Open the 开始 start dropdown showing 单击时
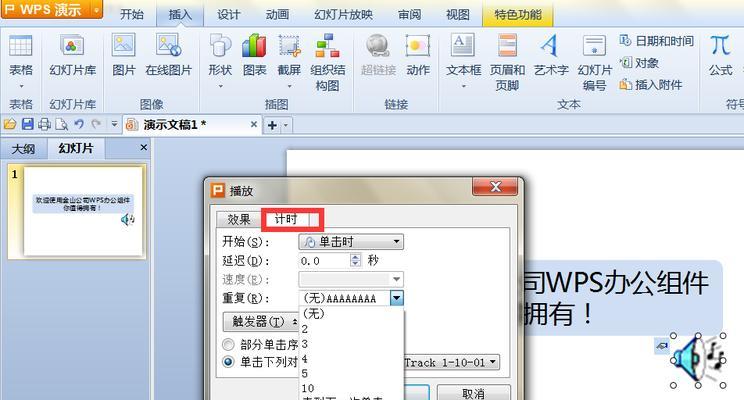The image size is (744, 400). click(351, 242)
